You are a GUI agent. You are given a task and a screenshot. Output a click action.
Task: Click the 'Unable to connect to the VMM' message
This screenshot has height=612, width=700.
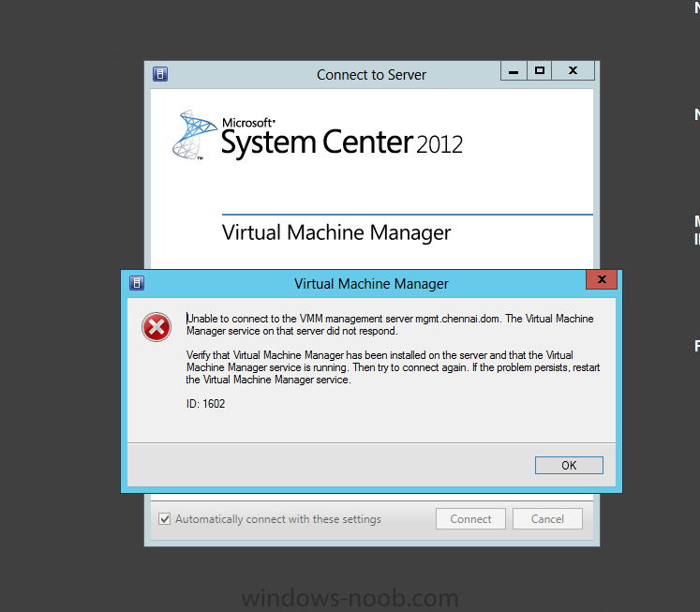pyautogui.click(x=390, y=324)
